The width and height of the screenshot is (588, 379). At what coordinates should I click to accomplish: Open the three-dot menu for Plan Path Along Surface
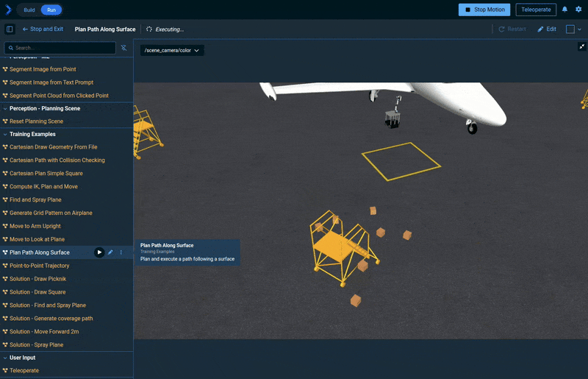click(121, 252)
